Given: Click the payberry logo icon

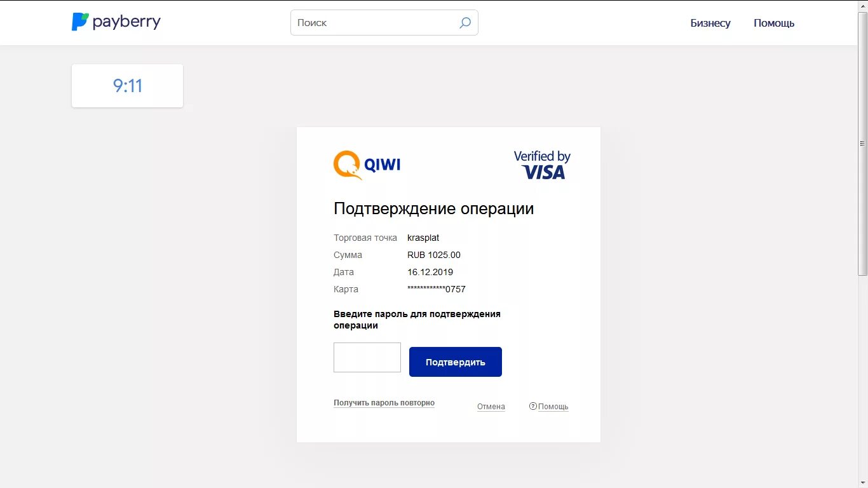Looking at the screenshot, I should coord(80,22).
